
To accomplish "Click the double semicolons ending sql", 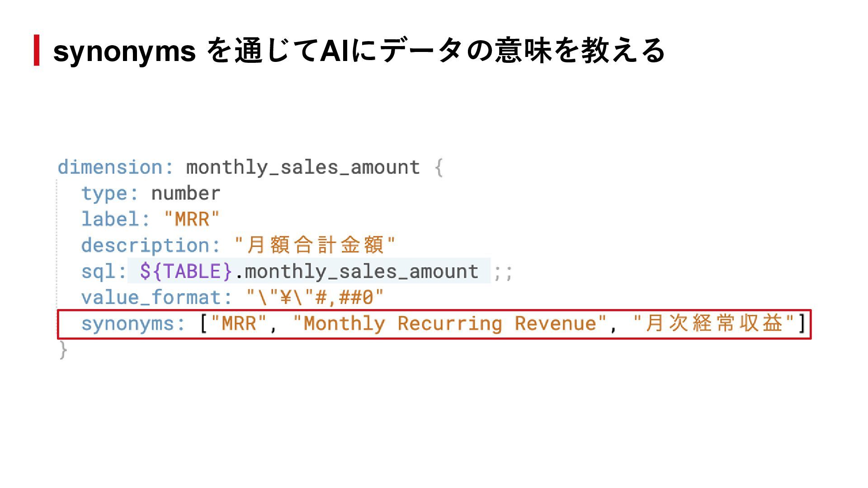I will click(503, 272).
